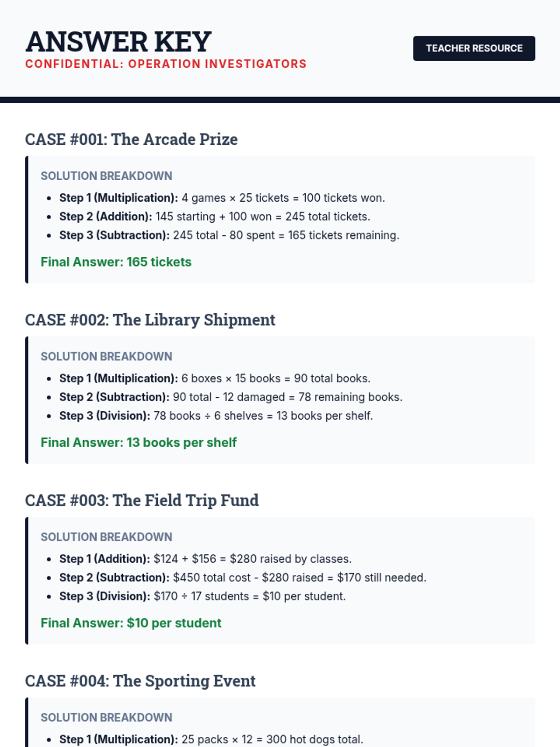Click Step 1 6 boxes × 15 books
This screenshot has width=560, height=747.
215,379
